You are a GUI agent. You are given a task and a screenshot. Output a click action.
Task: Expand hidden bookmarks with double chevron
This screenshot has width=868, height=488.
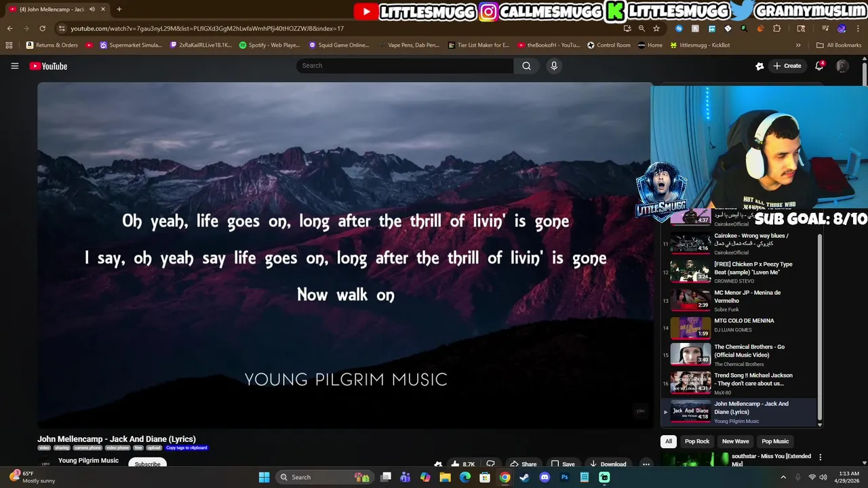798,45
